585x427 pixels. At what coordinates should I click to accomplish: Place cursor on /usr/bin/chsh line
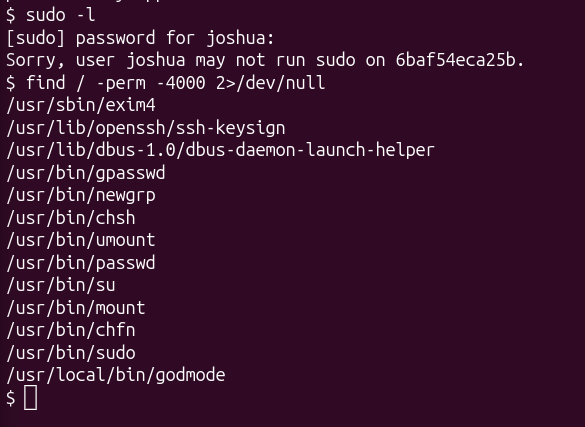coord(71,218)
